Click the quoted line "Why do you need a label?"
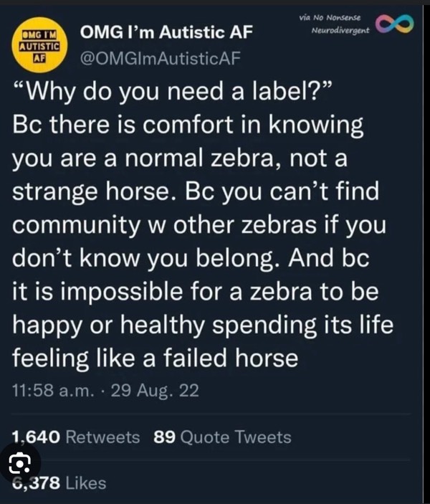 click(172, 91)
